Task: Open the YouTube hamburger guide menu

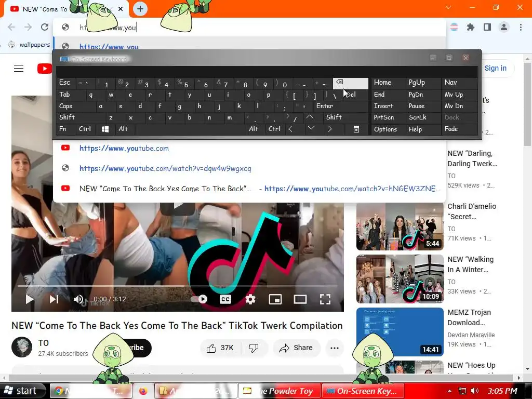Action: (x=19, y=69)
